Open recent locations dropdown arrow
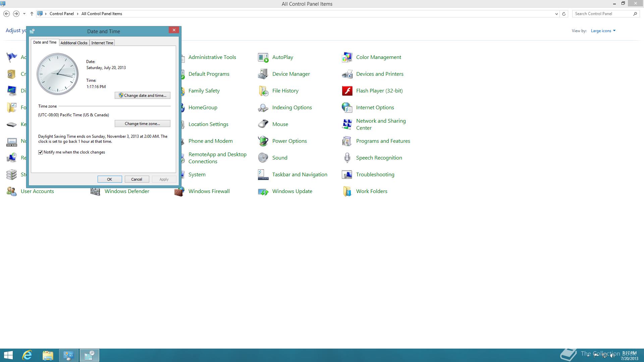Viewport: 644px width, 362px height. pos(24,14)
